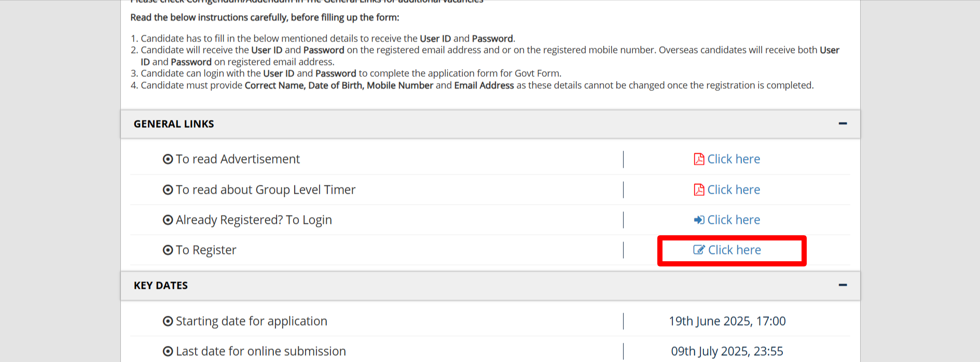The height and width of the screenshot is (362, 980).
Task: Click the bullet icon beside To Register
Action: (168, 250)
